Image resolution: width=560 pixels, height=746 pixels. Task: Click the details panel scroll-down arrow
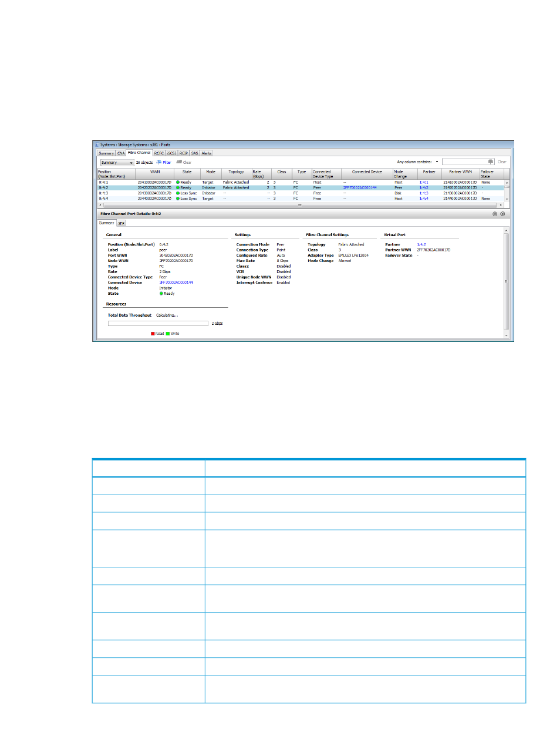click(507, 335)
